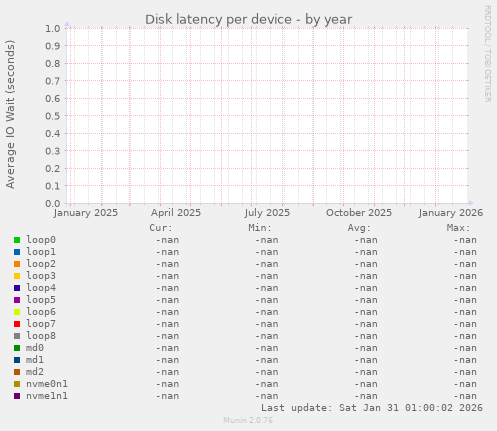Select the loop8 legend label
497x431 pixels.
coord(41,336)
